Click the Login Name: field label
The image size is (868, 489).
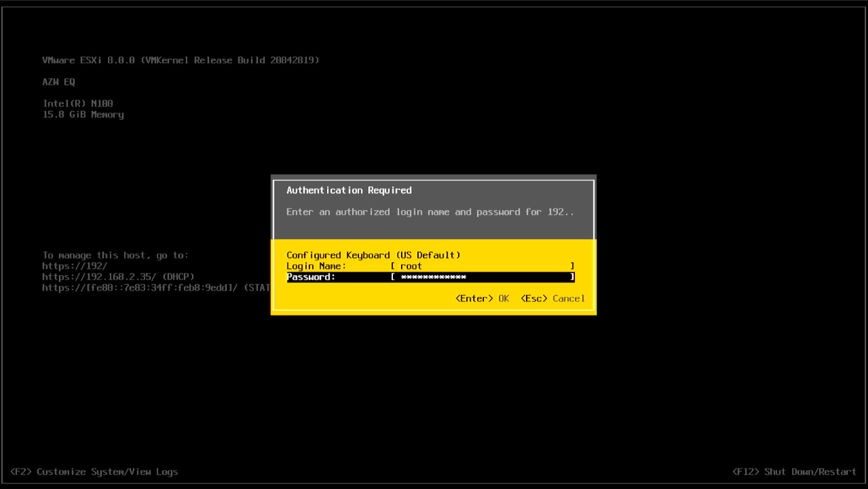(316, 266)
